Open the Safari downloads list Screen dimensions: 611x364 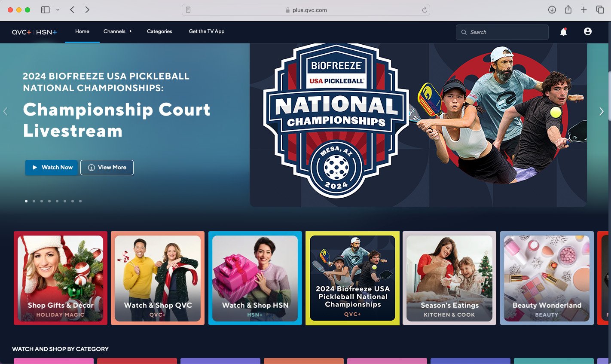tap(552, 10)
